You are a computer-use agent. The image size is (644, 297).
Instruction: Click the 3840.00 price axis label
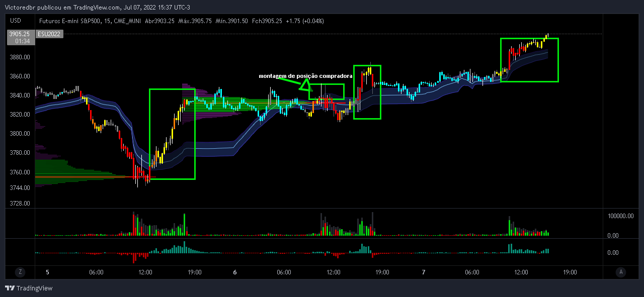(x=20, y=95)
